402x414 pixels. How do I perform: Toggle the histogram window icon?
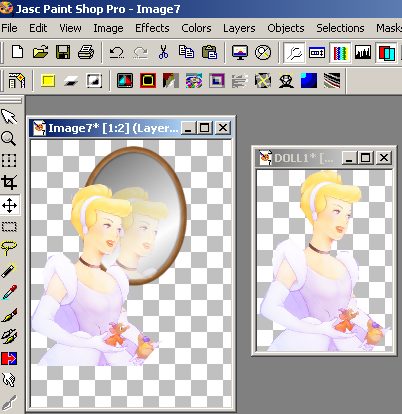tap(363, 52)
